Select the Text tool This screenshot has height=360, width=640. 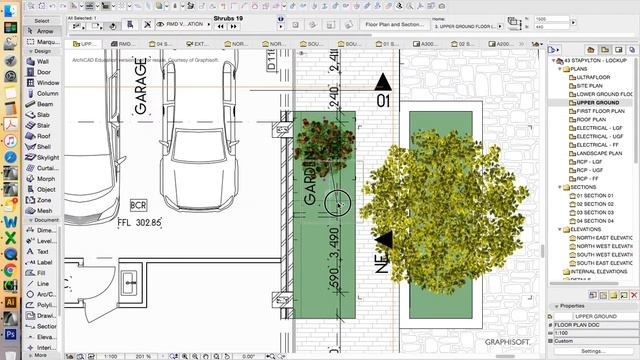(41, 251)
